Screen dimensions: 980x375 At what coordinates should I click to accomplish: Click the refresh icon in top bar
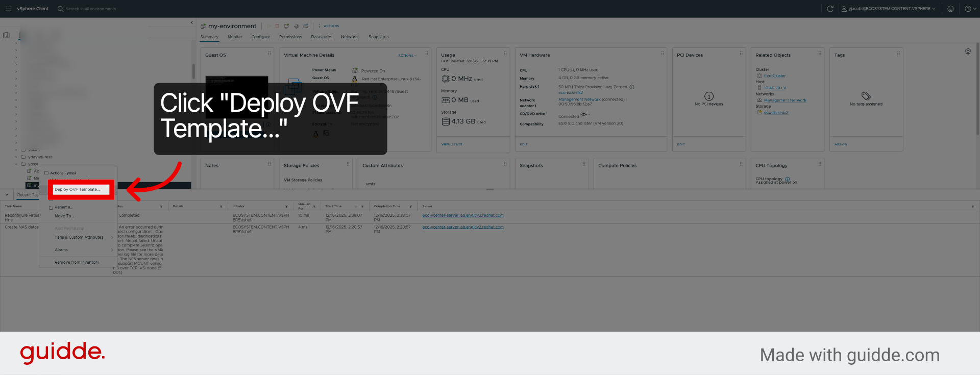tap(830, 9)
